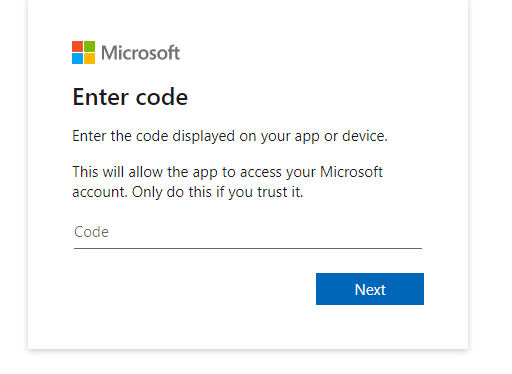The image size is (512, 374).
Task: Click the 'Only do this if you trust it' text
Action: [x=218, y=192]
